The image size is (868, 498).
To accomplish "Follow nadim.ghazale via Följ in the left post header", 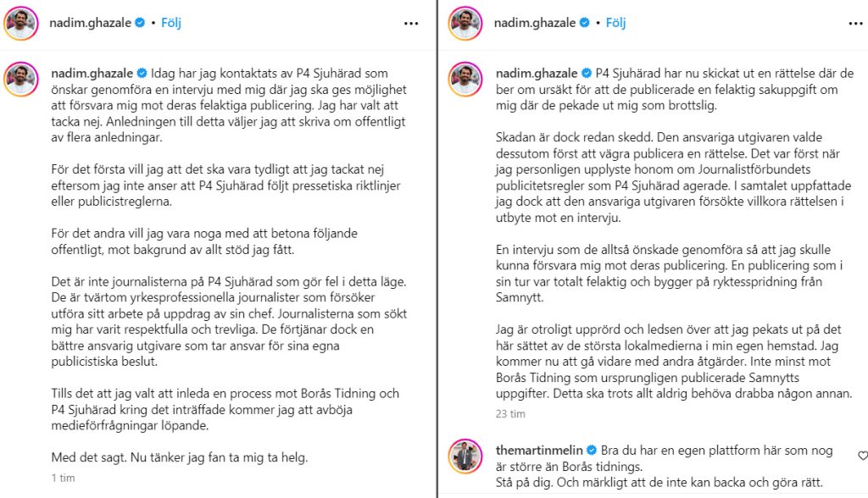I will click(170, 23).
